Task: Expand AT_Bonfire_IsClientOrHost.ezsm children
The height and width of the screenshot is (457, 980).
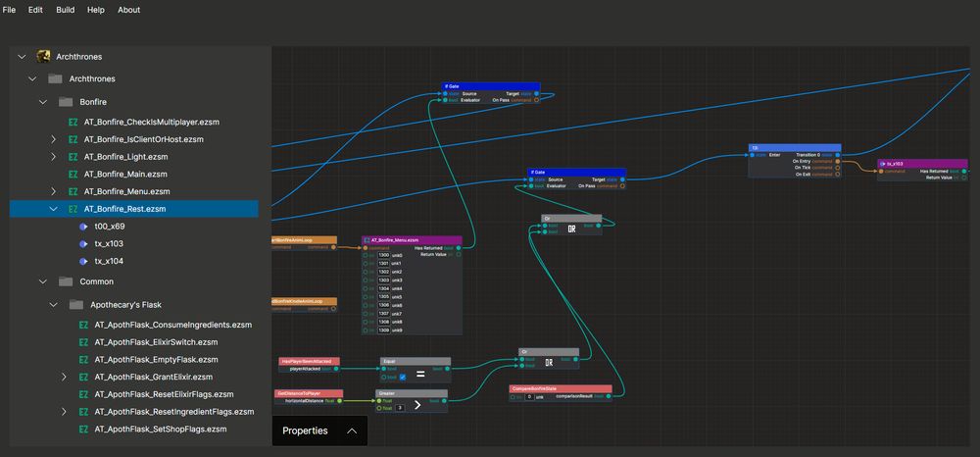Action: coord(54,139)
